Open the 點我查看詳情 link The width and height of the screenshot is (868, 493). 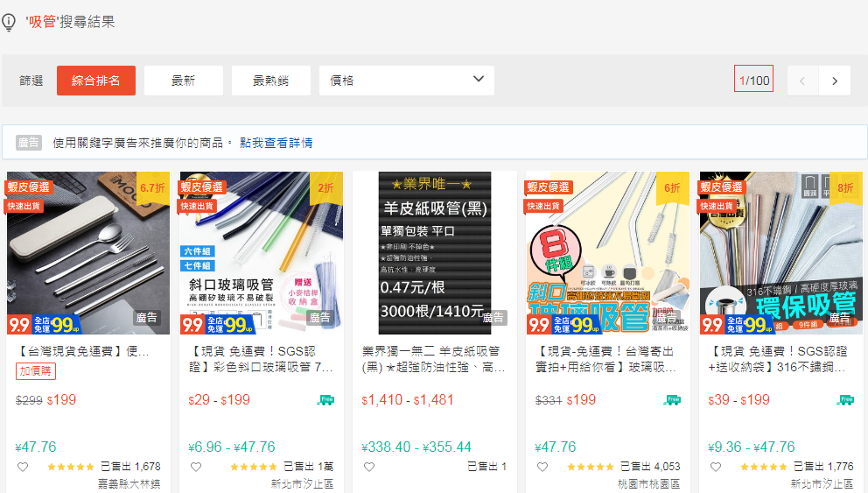pyautogui.click(x=276, y=143)
